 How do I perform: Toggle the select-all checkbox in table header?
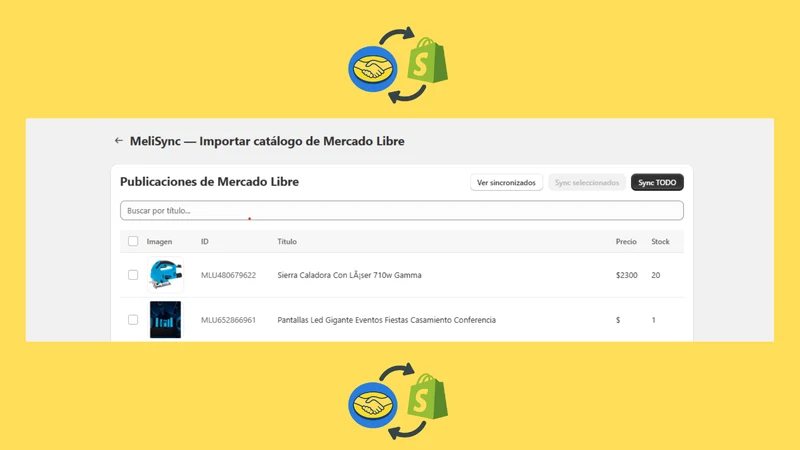133,241
